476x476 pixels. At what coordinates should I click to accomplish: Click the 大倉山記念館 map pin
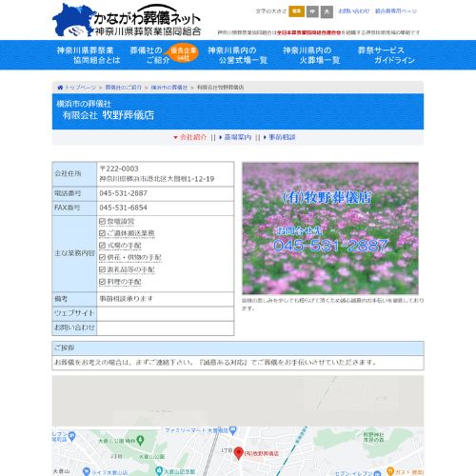[x=159, y=471]
